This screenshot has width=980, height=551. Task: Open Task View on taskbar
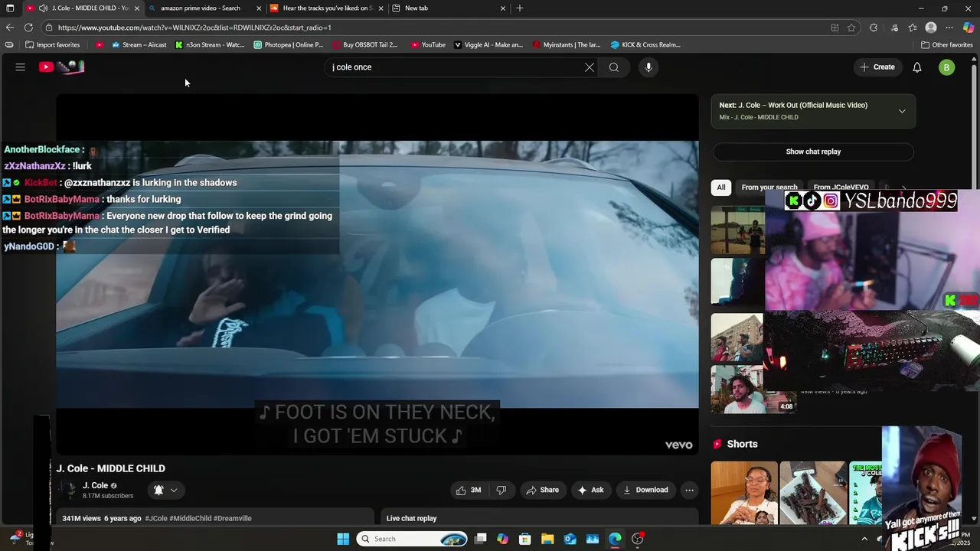[x=480, y=539]
